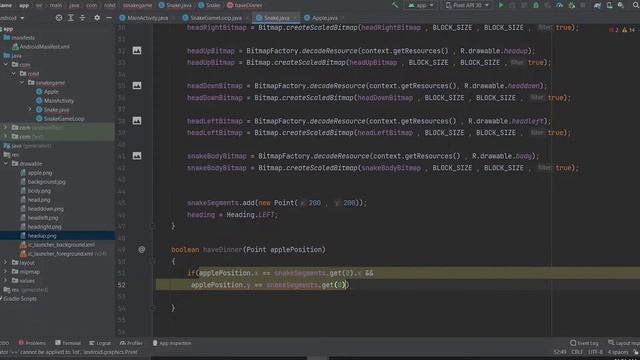Collapse the snakegame package folder
Image resolution: width=640 pixels, height=360 pixels.
pyautogui.click(x=22, y=82)
